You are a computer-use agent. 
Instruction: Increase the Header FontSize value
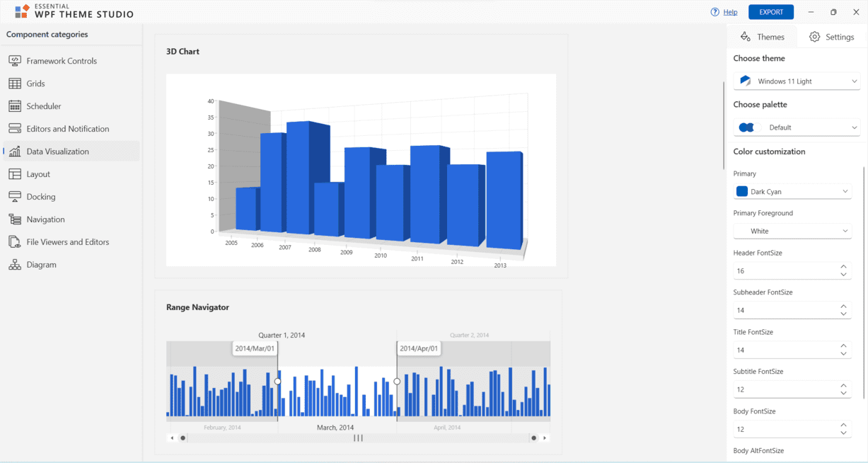[843, 267]
